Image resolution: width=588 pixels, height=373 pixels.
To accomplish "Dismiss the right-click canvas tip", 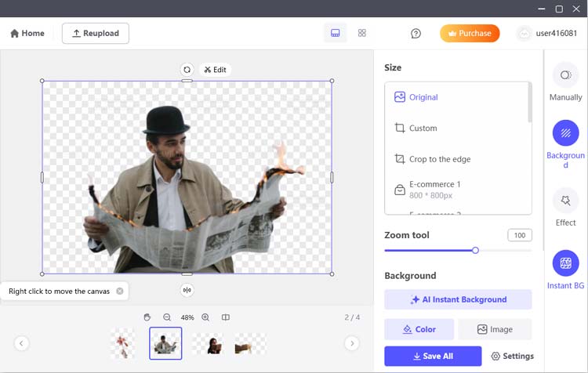I will click(120, 291).
